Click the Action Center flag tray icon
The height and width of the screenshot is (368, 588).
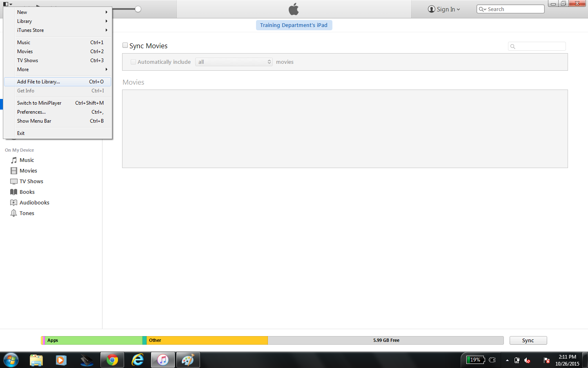[x=546, y=360]
